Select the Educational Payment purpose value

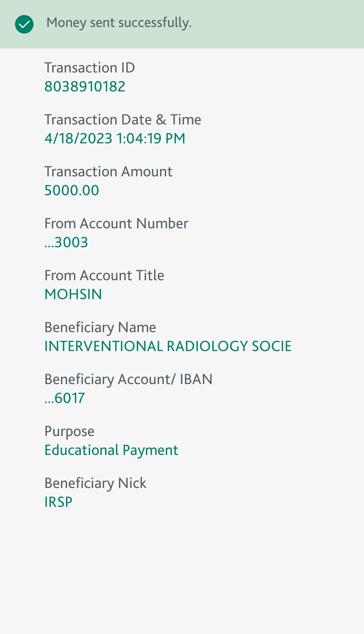(x=111, y=450)
